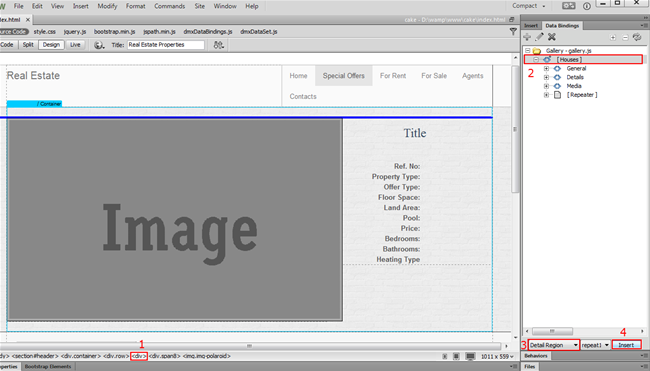Open the repeat1 dropdown
This screenshot has height=371, width=650.
point(595,345)
